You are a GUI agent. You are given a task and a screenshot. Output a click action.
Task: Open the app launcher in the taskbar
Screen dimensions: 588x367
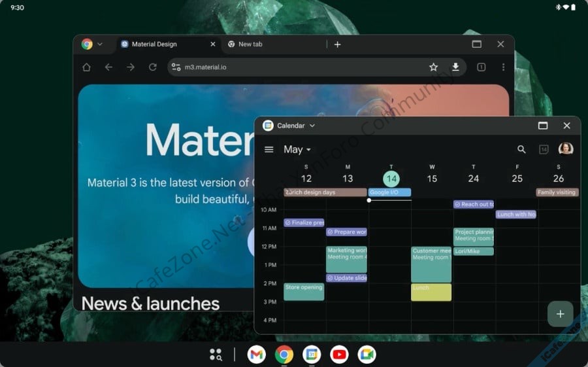click(216, 355)
